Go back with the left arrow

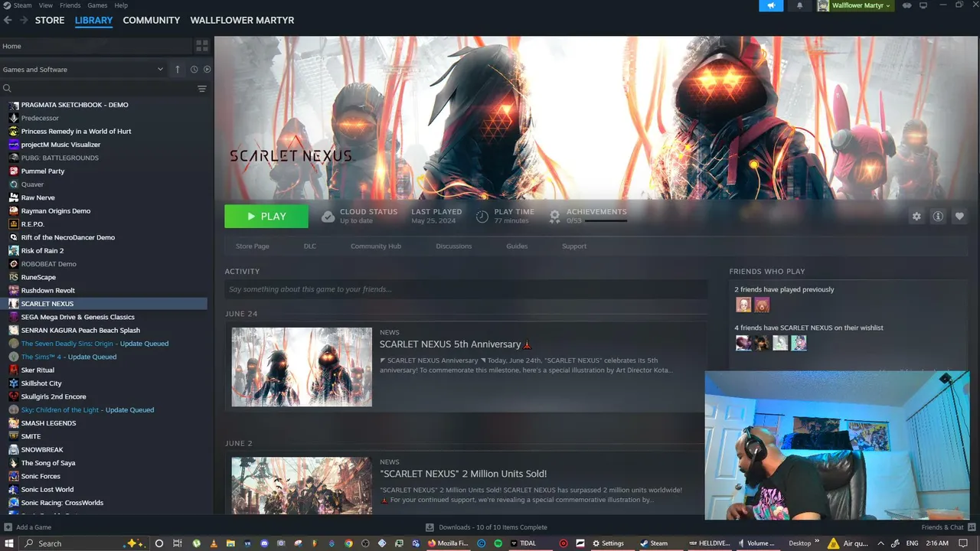pyautogui.click(x=8, y=20)
